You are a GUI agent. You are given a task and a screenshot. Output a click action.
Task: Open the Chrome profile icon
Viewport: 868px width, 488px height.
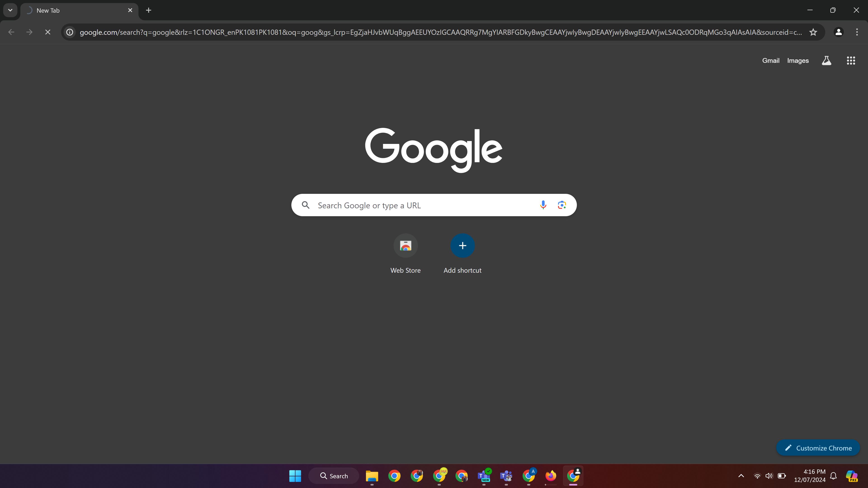(x=838, y=32)
